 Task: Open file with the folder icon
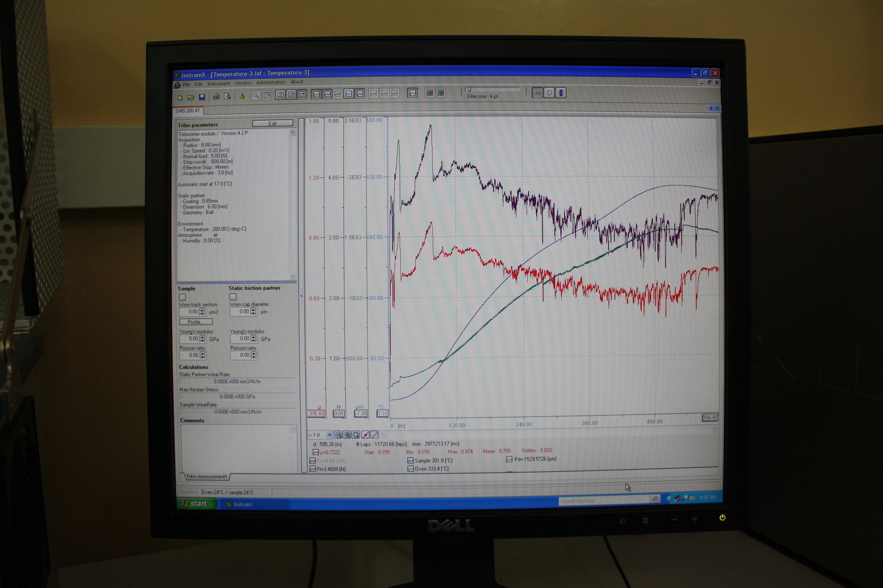[191, 97]
